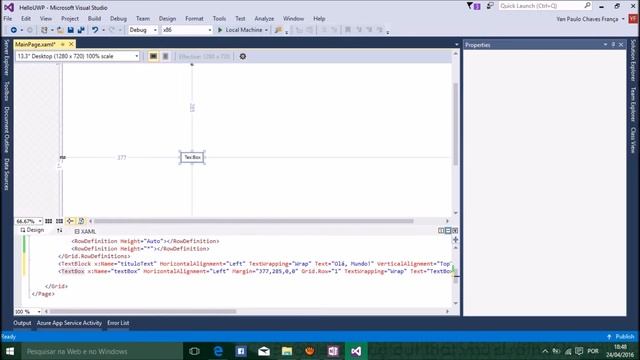Toggle snap to gridlines in designer
This screenshot has width=640, height=360.
click(x=59, y=221)
